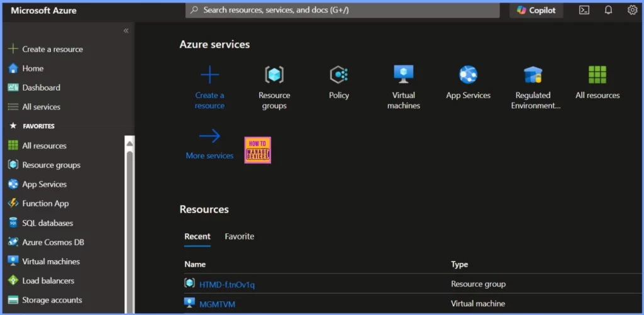Click the sidebar scrollbar up arrow
The image size is (644, 315).
point(130,143)
